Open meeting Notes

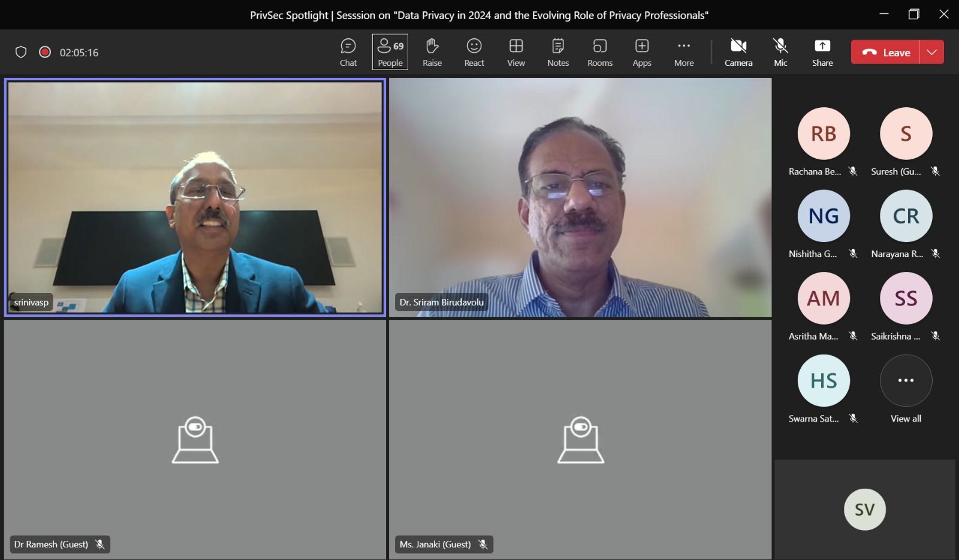coord(558,52)
